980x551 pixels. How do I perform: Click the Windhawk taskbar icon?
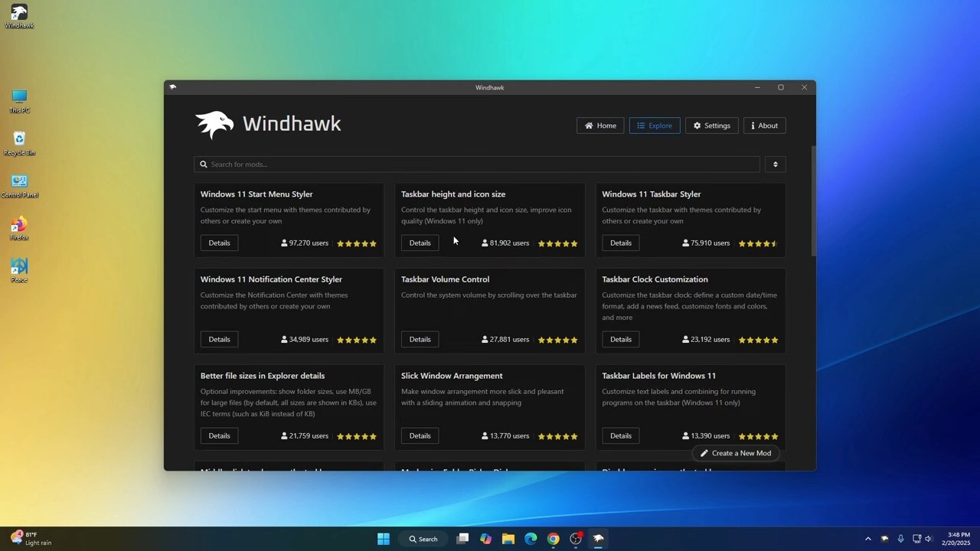pyautogui.click(x=599, y=539)
